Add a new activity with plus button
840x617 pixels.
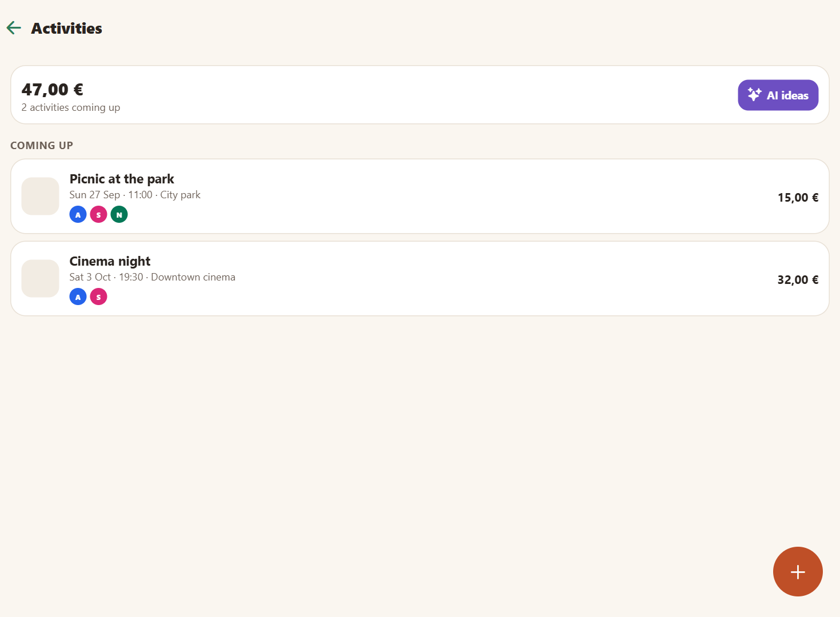[797, 571]
